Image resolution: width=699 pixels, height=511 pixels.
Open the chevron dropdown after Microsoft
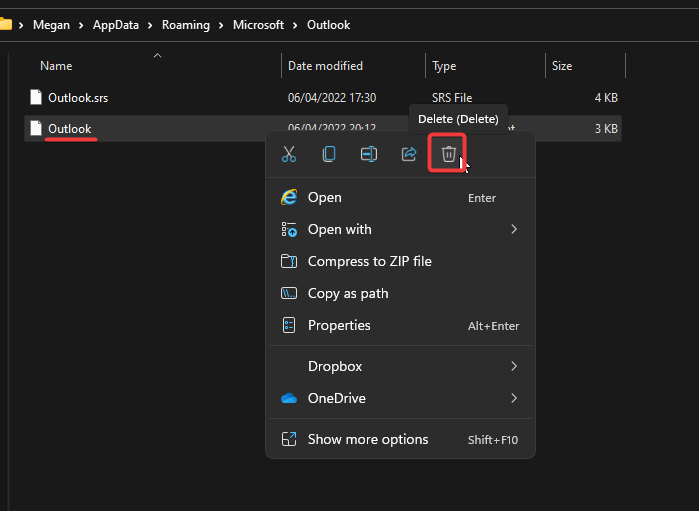[x=295, y=25]
